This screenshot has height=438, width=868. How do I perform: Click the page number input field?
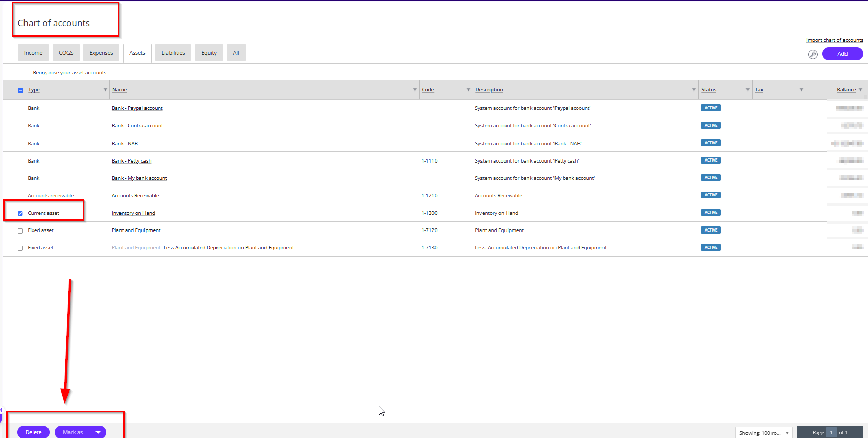coord(831,433)
